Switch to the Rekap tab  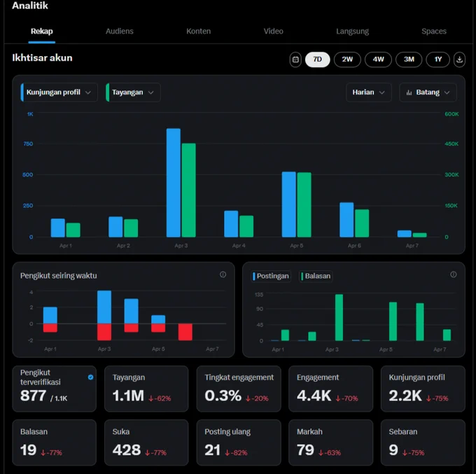point(41,32)
